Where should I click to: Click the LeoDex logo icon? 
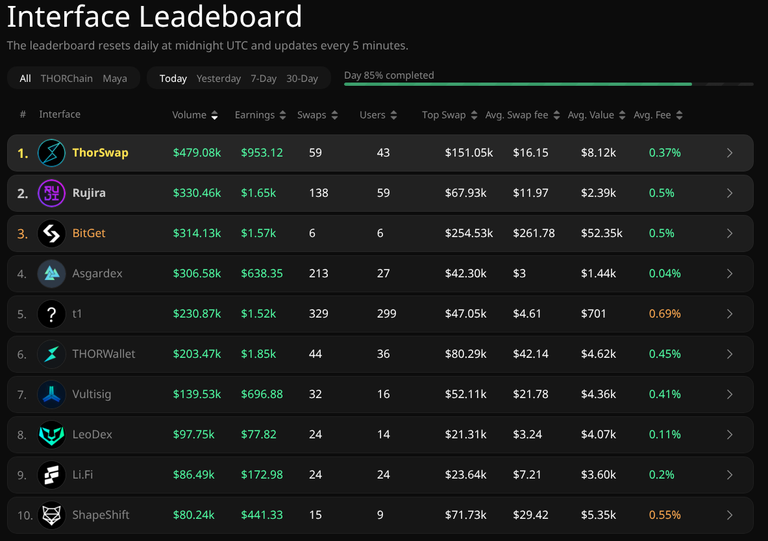[x=51, y=434]
